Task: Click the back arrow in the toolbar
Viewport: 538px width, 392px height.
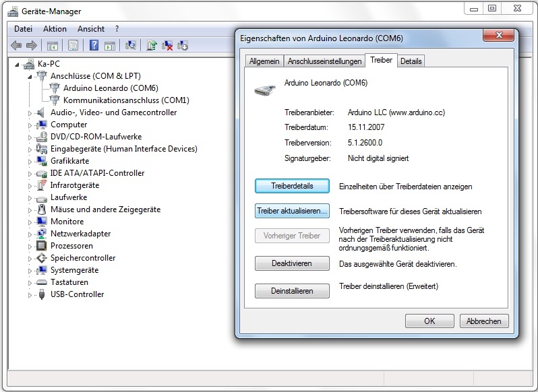Action: click(16, 45)
